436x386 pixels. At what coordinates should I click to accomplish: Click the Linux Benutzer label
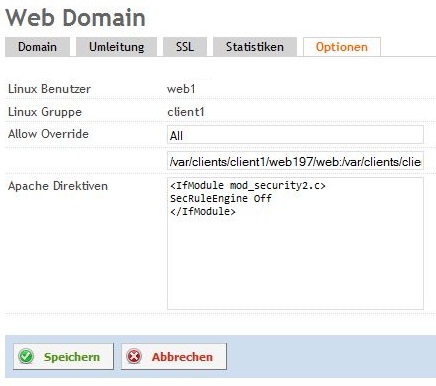coord(49,89)
